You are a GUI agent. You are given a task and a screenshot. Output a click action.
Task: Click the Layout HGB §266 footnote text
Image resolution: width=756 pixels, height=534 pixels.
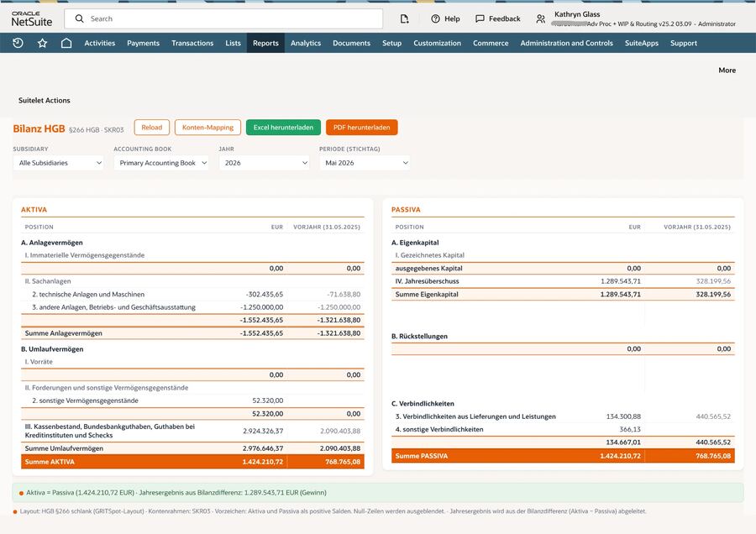[x=333, y=510]
